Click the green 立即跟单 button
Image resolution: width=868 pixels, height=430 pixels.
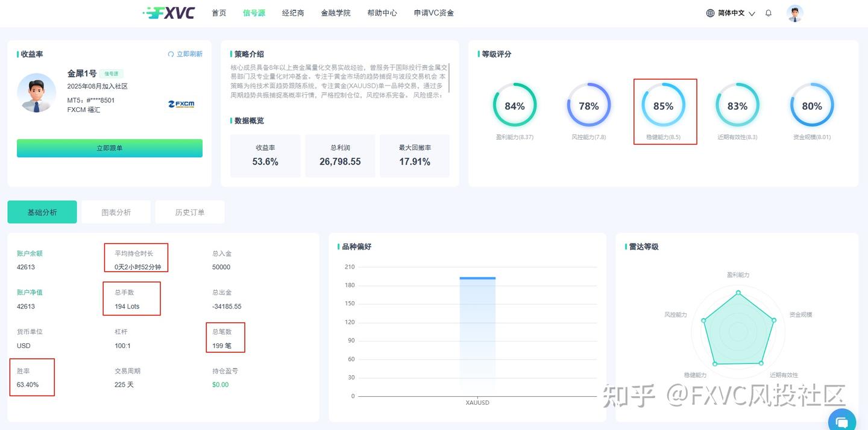109,148
